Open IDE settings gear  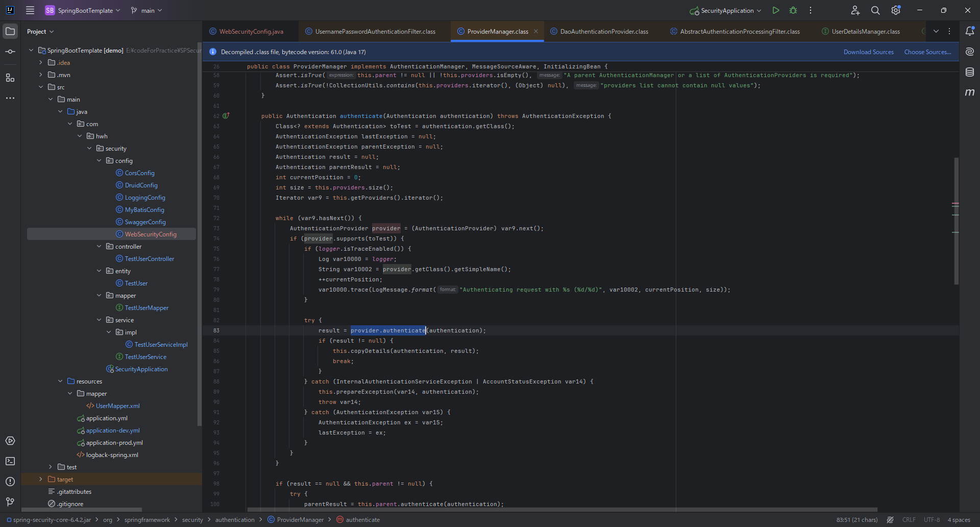tap(896, 10)
